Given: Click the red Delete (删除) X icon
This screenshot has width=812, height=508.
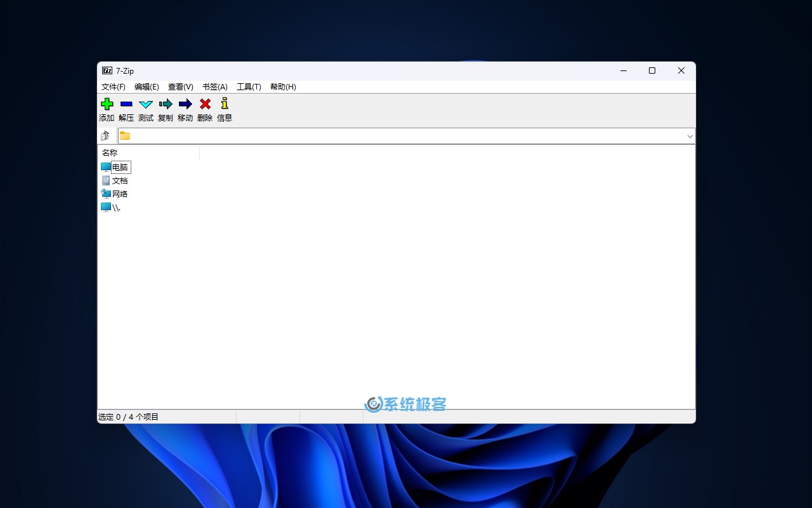Looking at the screenshot, I should tap(205, 104).
